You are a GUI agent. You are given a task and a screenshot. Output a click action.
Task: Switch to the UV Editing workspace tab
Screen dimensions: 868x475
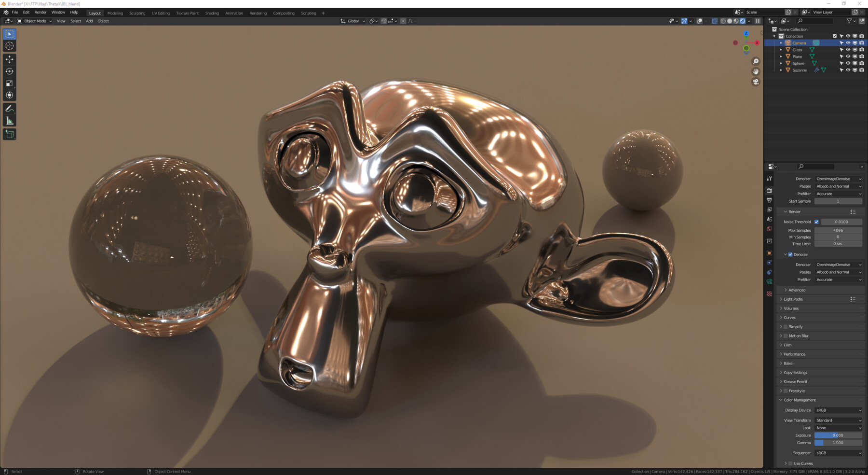pyautogui.click(x=161, y=13)
